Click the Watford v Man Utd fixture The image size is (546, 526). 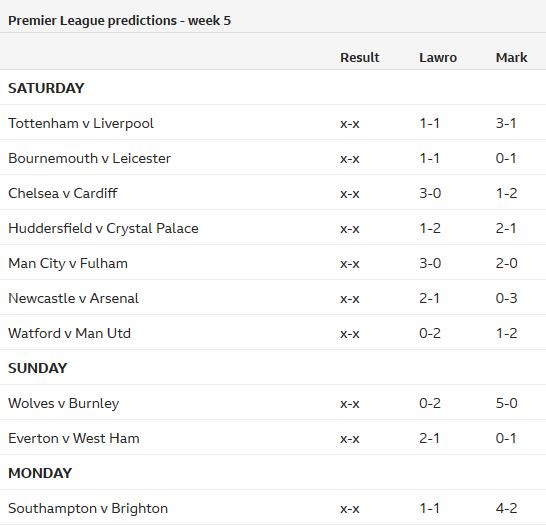click(x=69, y=333)
